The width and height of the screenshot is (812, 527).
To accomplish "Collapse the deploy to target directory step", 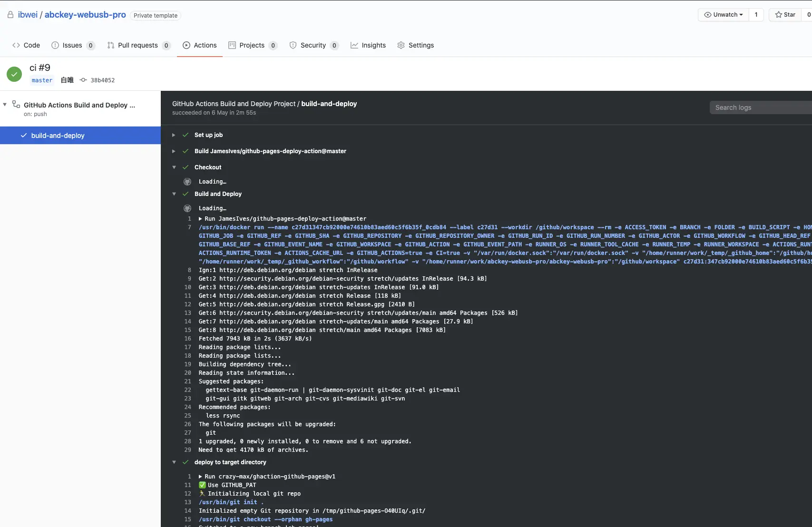I will point(174,462).
